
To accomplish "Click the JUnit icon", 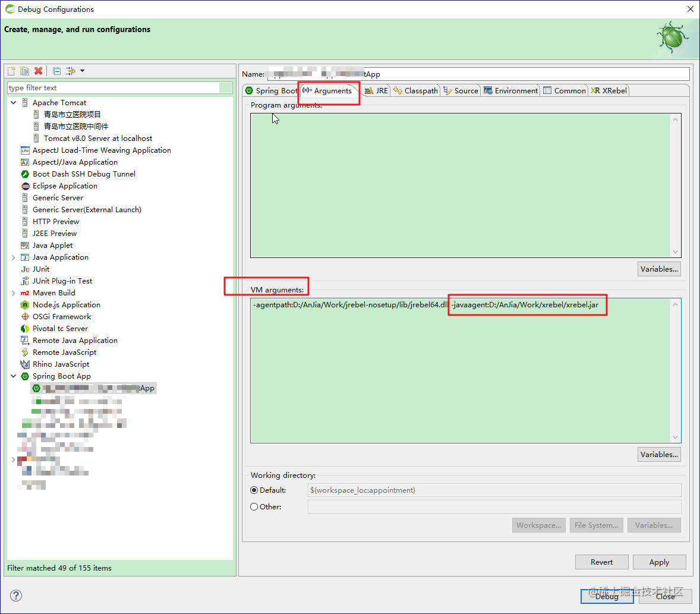I will (x=25, y=269).
